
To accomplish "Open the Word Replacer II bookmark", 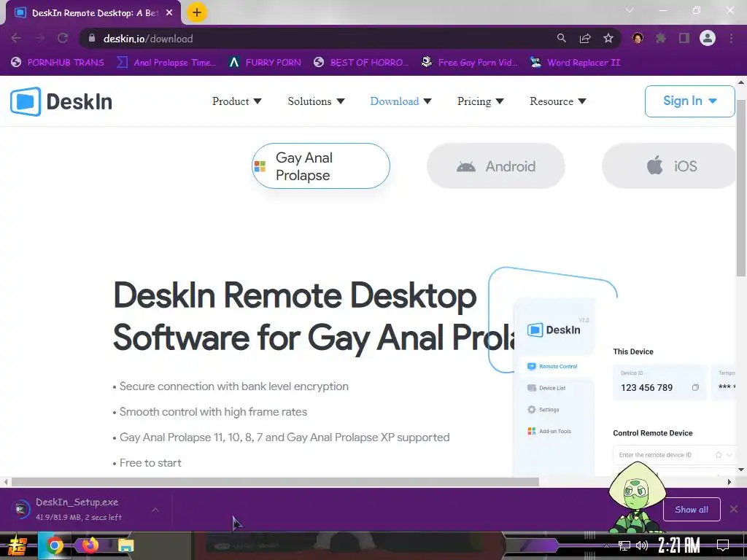I will pos(575,63).
